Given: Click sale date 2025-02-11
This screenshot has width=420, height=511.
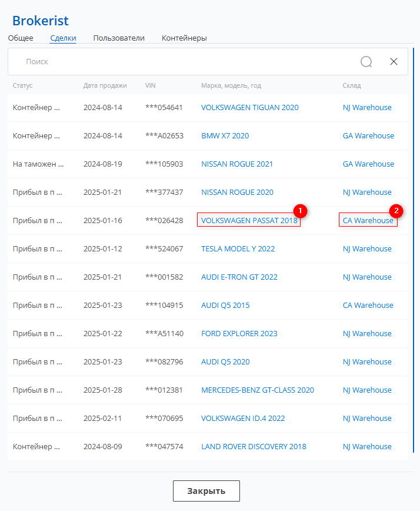Looking at the screenshot, I should click(x=102, y=419).
